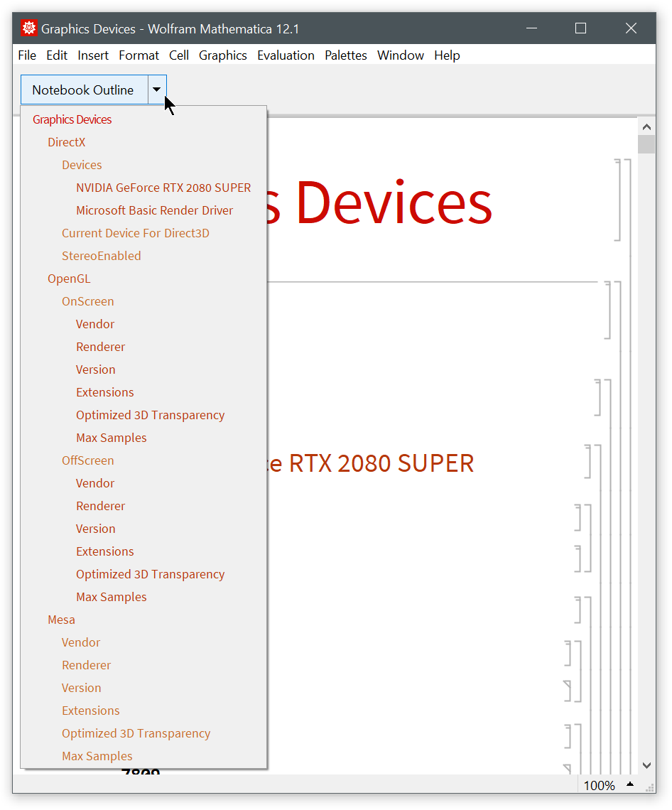Select the title cell bracket beside Devices heading
The image size is (672, 810).
[x=617, y=200]
